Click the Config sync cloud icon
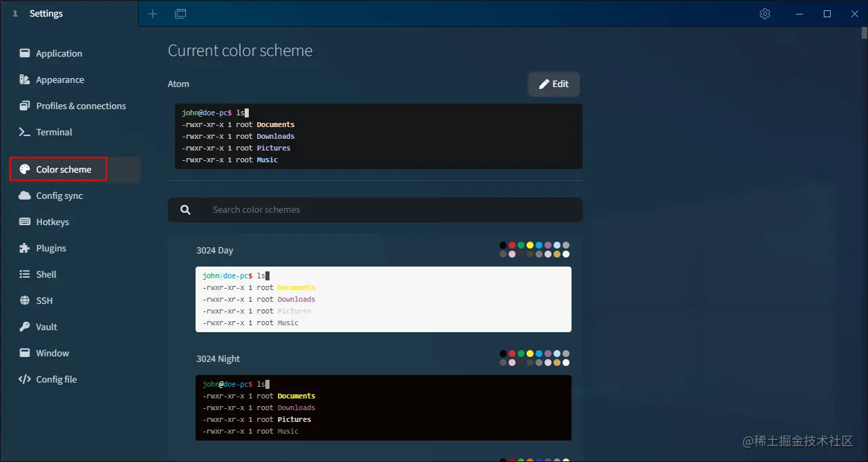The width and height of the screenshot is (868, 462). pyautogui.click(x=24, y=195)
